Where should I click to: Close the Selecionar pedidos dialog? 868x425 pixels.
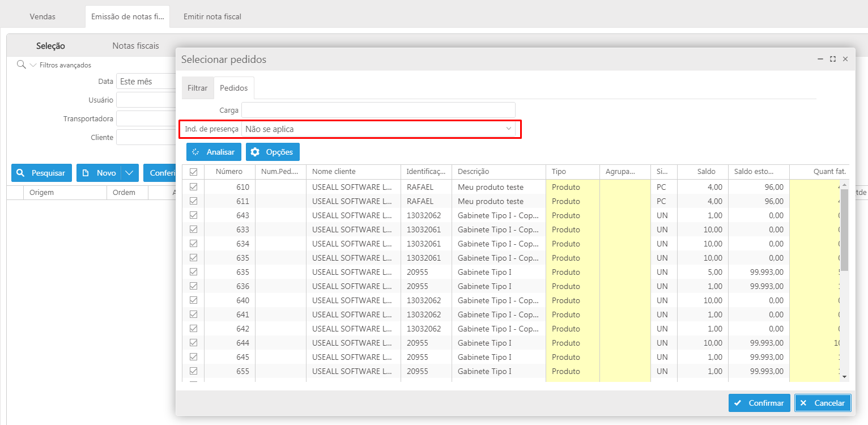pos(845,59)
